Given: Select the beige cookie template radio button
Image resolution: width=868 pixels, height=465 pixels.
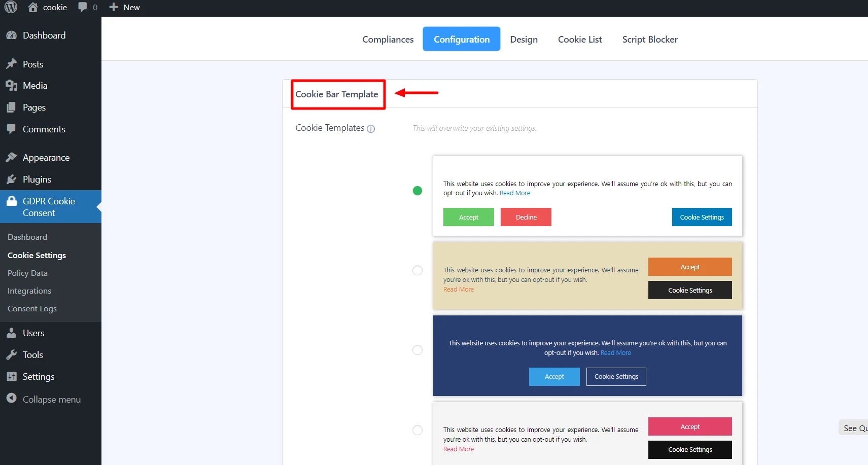Looking at the screenshot, I should (418, 270).
